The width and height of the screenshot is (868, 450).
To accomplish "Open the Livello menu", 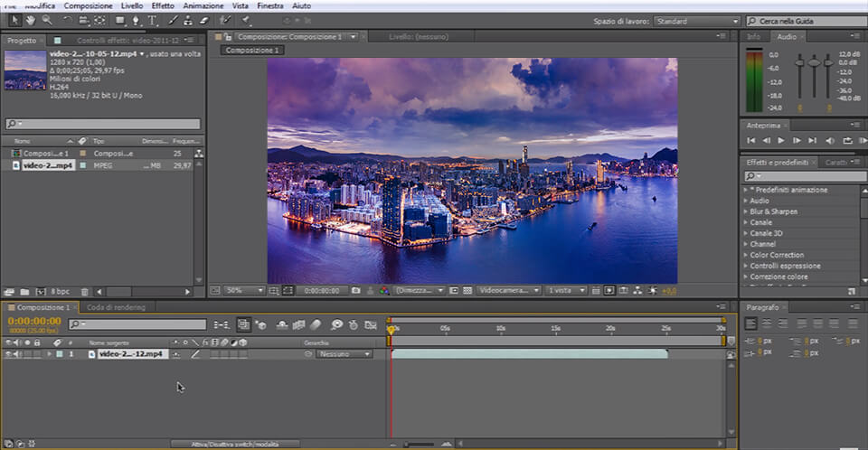I will 132,5.
